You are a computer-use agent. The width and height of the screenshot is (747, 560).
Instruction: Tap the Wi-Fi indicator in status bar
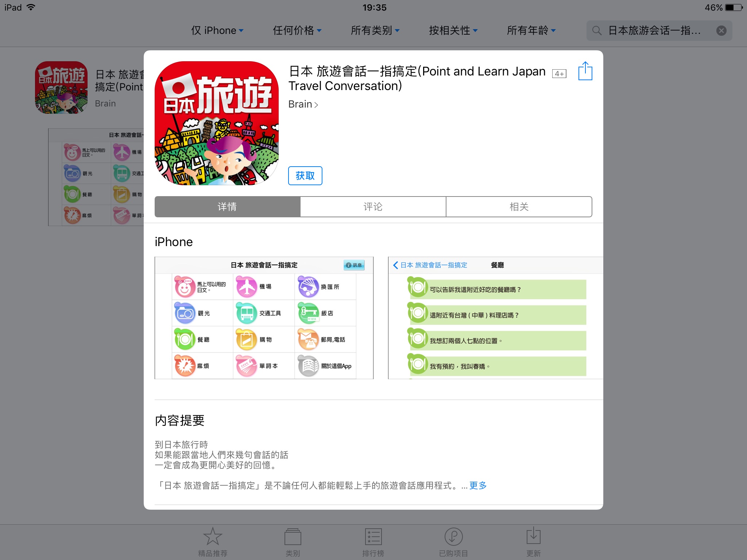click(31, 7)
